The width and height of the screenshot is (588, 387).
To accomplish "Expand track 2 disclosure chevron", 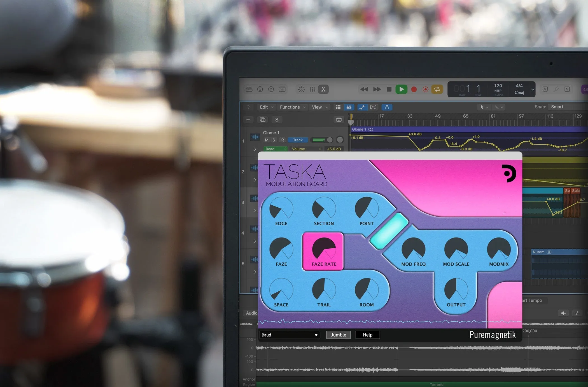I will point(255,180).
